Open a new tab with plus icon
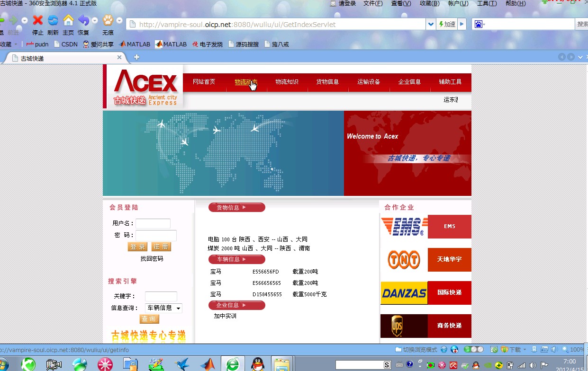The width and height of the screenshot is (588, 371). (x=136, y=57)
